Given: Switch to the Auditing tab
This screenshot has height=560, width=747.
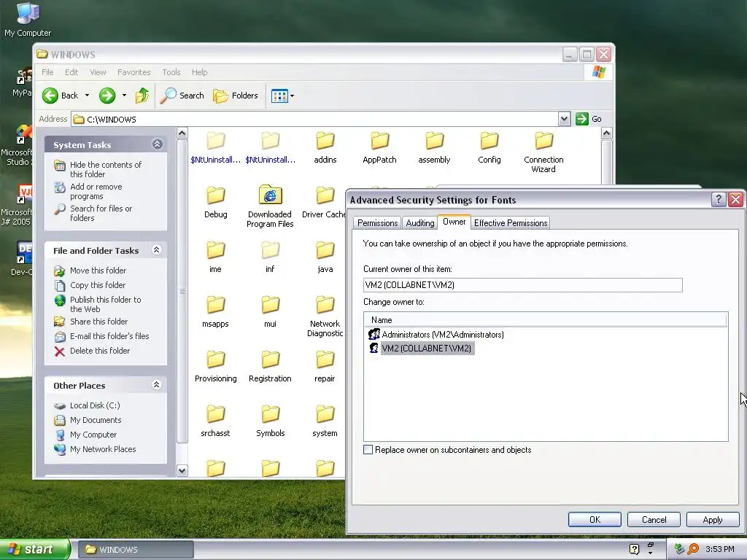Looking at the screenshot, I should tap(419, 223).
